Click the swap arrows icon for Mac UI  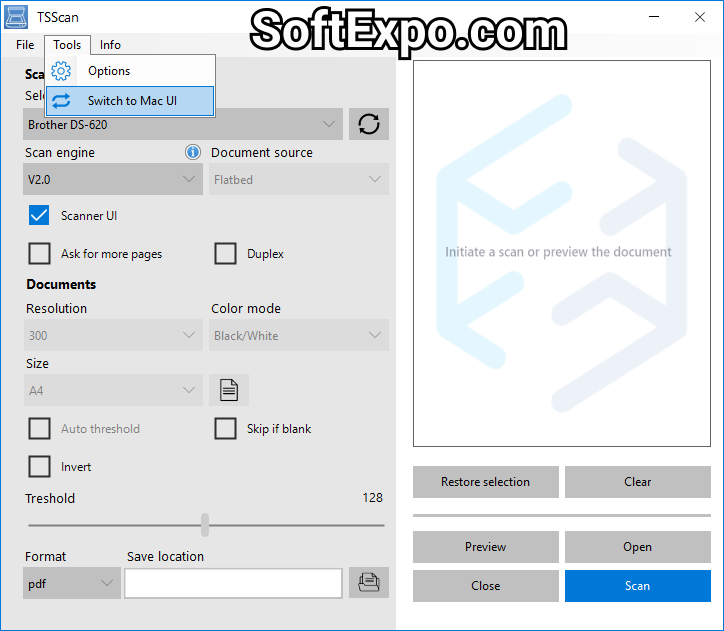pos(61,101)
